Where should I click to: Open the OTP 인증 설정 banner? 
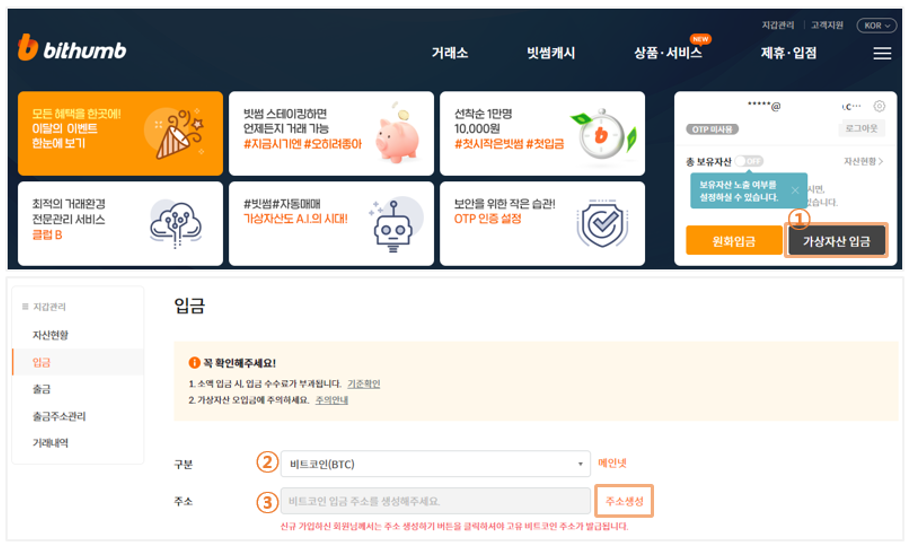click(x=543, y=224)
